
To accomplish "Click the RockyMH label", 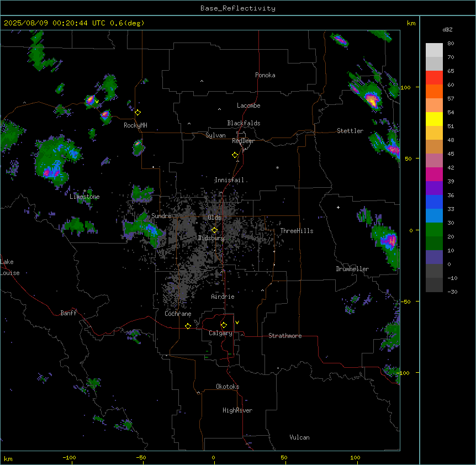I will point(135,125).
